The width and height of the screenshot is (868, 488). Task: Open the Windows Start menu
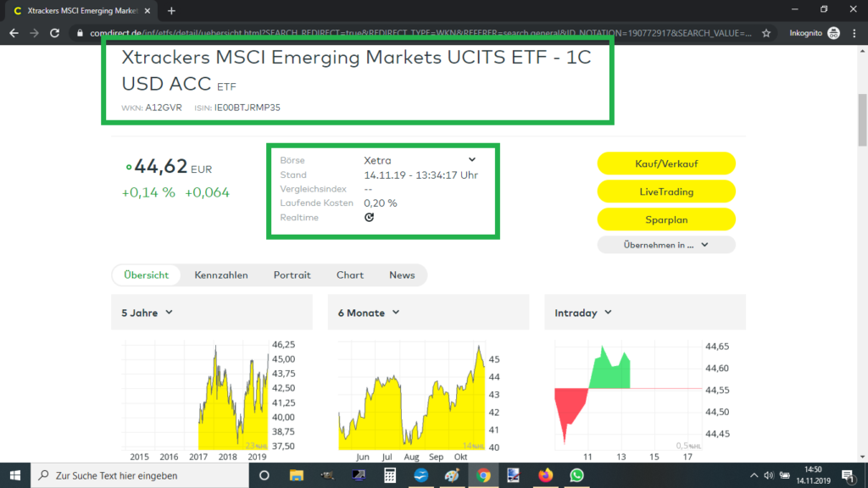coord(15,475)
